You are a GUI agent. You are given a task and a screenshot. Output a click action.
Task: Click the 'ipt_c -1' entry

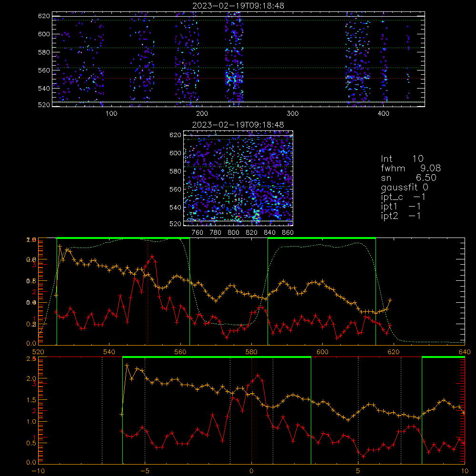403,197
